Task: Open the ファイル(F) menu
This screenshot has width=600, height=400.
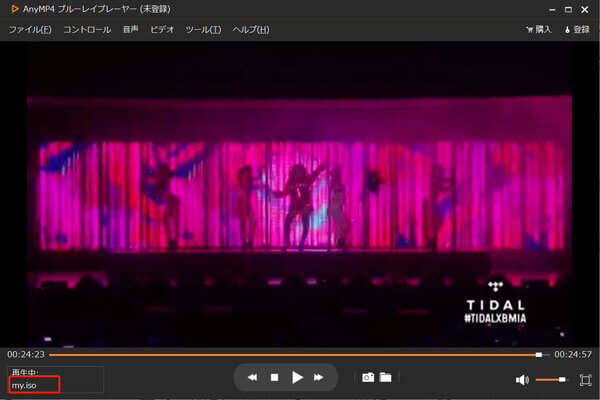Action: point(30,29)
